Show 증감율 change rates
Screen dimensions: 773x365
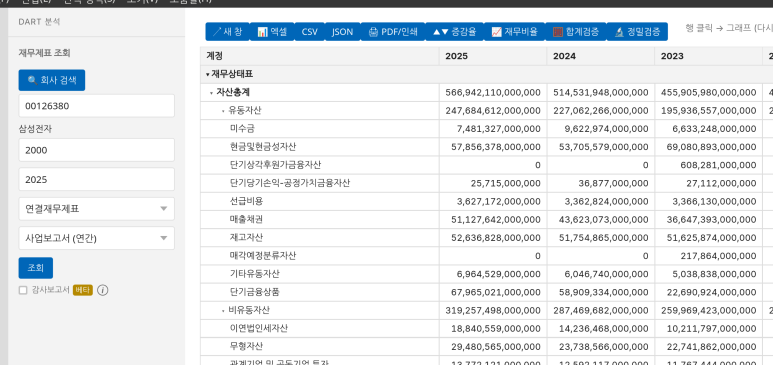pyautogui.click(x=454, y=32)
